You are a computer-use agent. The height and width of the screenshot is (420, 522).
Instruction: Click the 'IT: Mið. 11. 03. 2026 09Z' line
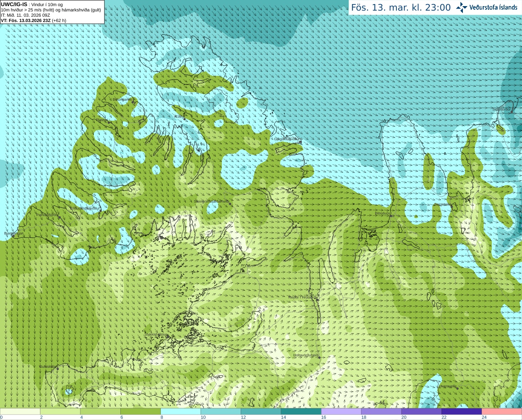(25, 15)
